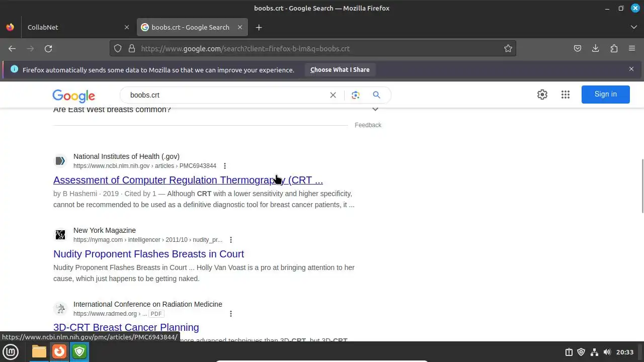Open options for radmed.org result
This screenshot has width=644, height=362.
[x=231, y=314]
